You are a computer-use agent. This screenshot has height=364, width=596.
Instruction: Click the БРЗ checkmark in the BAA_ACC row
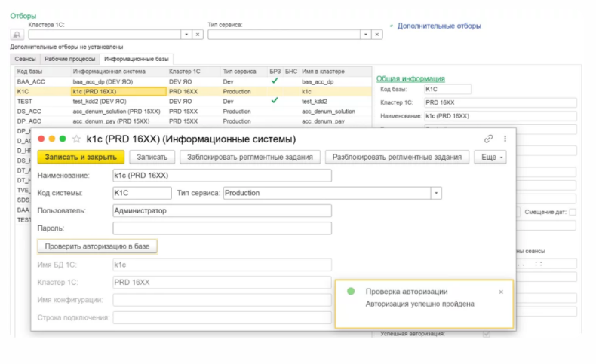(275, 80)
